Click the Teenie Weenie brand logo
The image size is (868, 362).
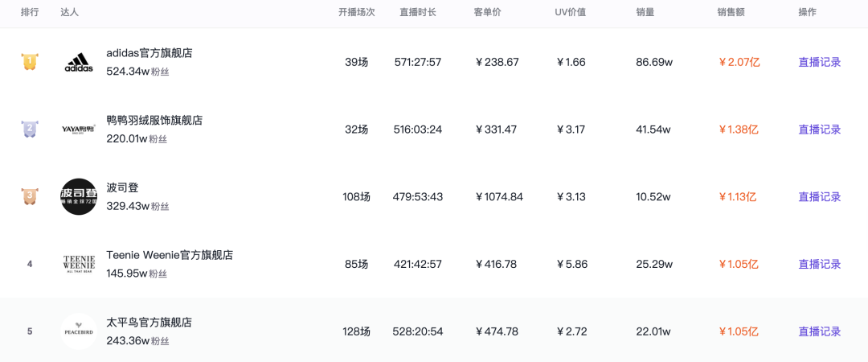(79, 264)
